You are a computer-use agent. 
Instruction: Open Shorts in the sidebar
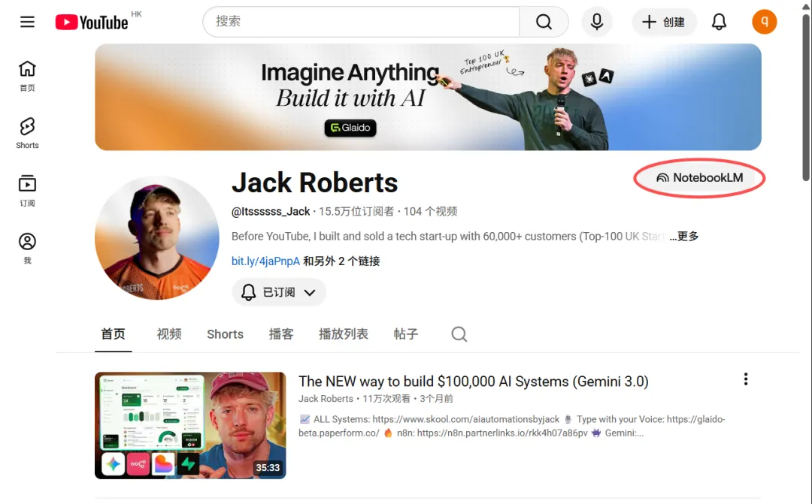[x=28, y=134]
